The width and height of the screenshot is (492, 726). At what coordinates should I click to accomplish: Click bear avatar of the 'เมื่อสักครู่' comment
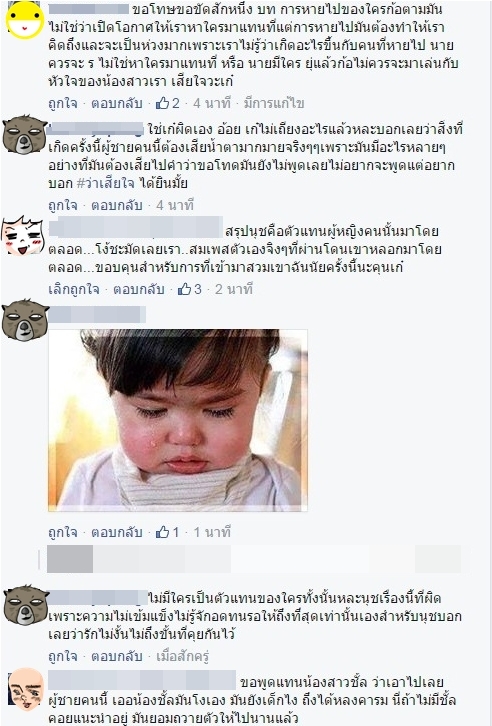(x=26, y=605)
